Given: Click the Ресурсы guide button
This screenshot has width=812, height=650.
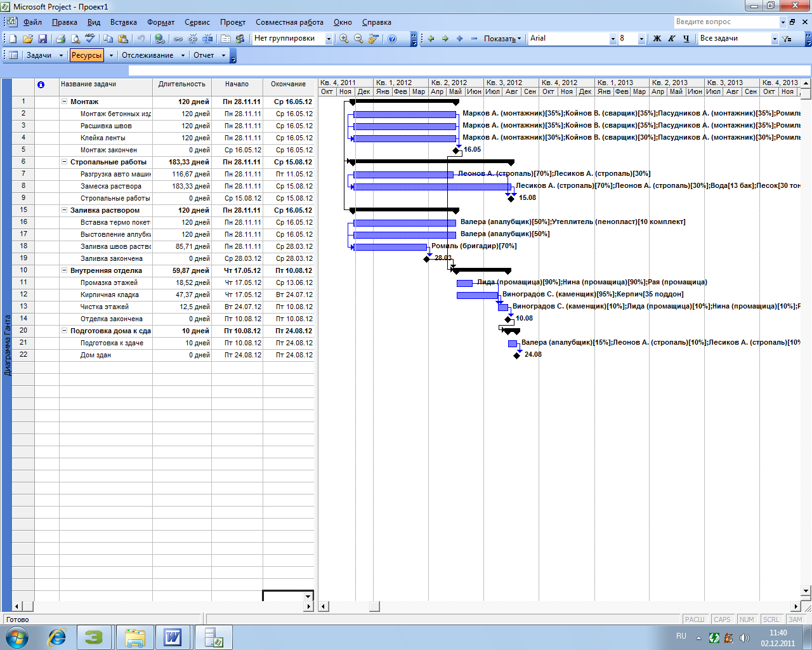Looking at the screenshot, I should 86,55.
